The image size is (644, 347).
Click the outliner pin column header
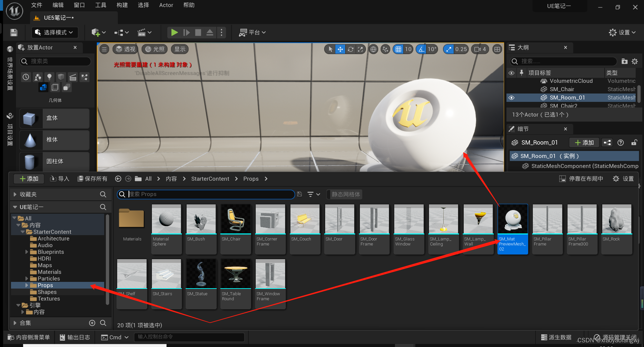click(521, 73)
